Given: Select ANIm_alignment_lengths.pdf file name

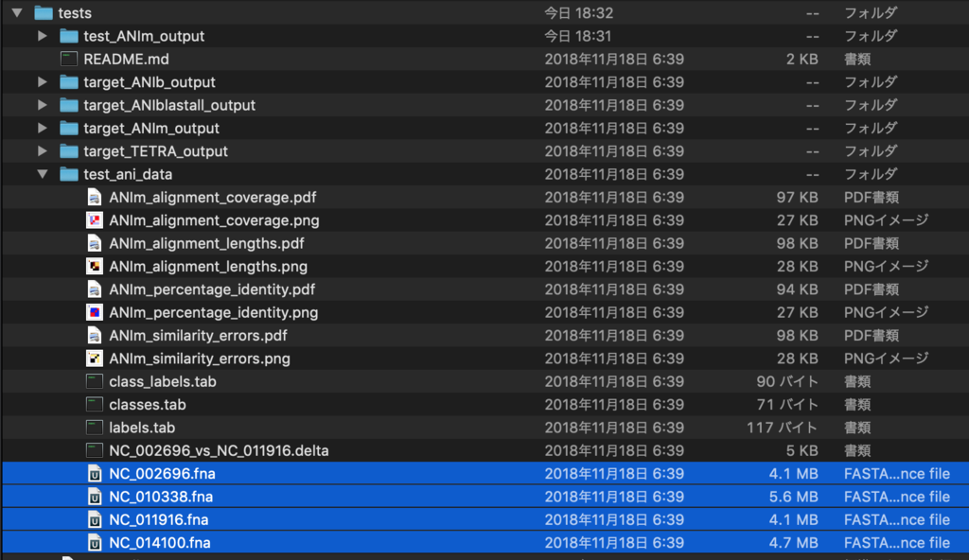Looking at the screenshot, I should [206, 243].
